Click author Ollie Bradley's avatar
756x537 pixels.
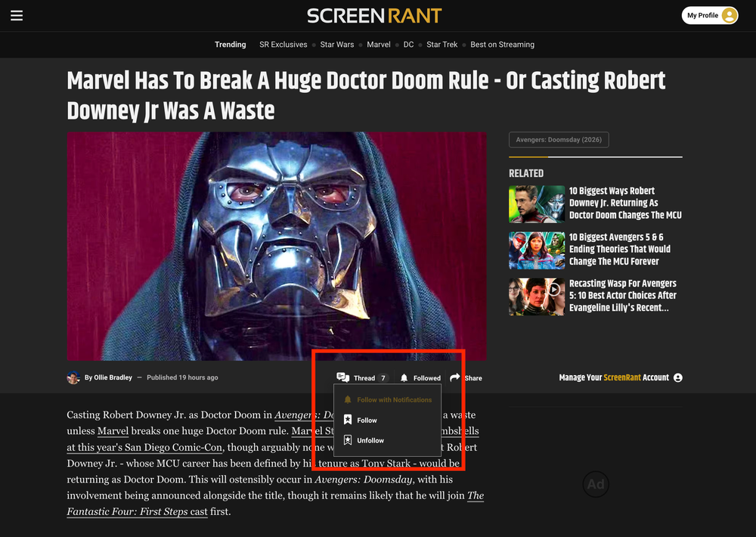click(73, 377)
